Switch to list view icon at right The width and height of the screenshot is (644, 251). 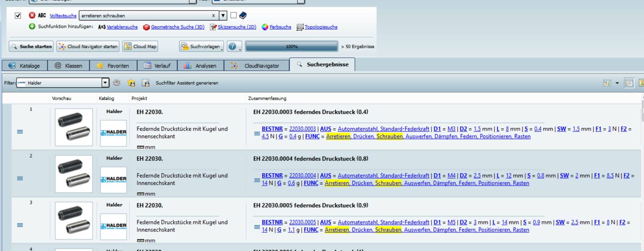[x=629, y=83]
